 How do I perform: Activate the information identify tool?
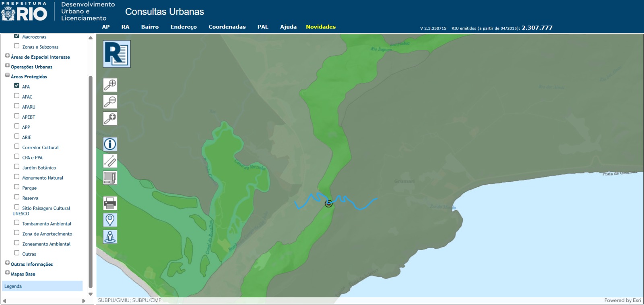tap(110, 144)
